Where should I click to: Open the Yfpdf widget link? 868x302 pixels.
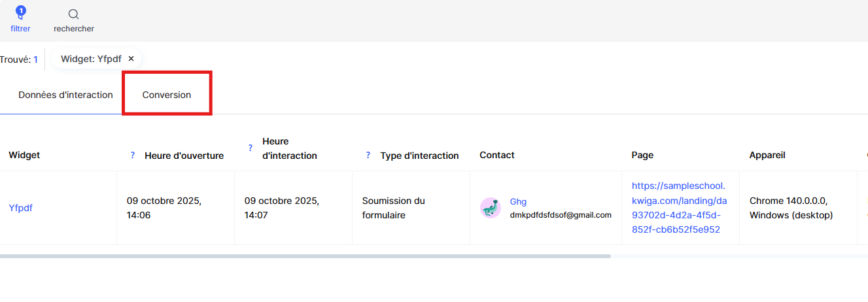point(20,208)
